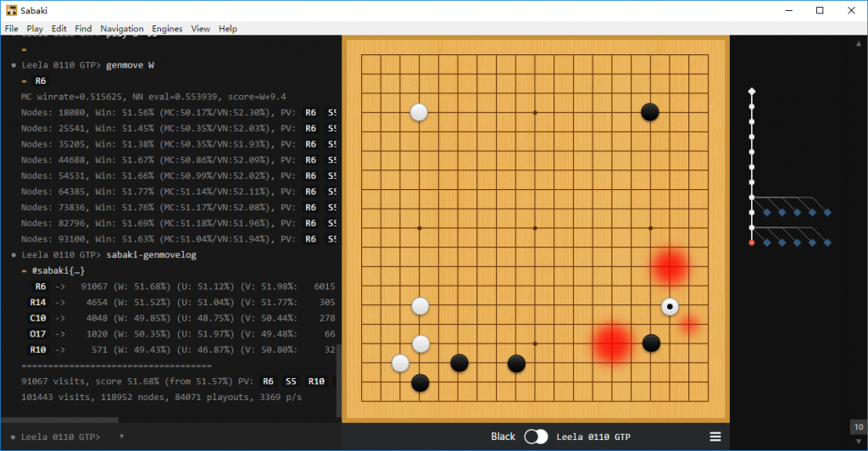
Task: Select leftmost blue diamond in upper variation row
Action: [766, 213]
